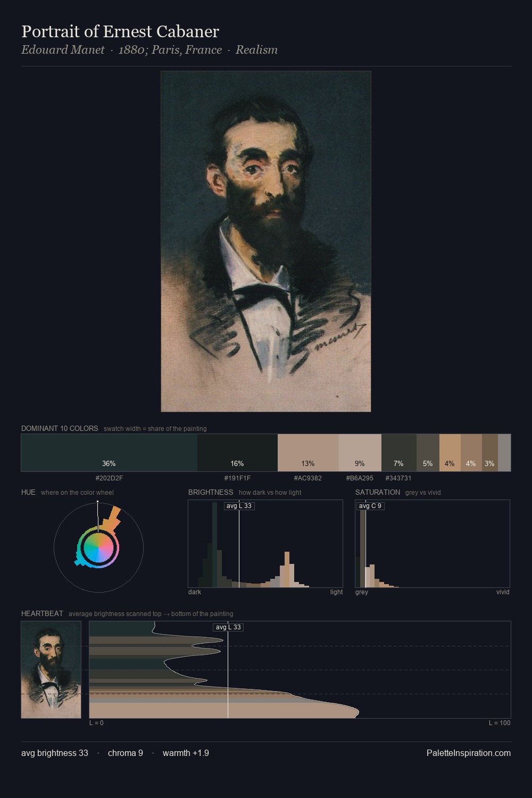Click the warmth +1.9 footer stat
The height and width of the screenshot is (798, 532).
point(186,753)
